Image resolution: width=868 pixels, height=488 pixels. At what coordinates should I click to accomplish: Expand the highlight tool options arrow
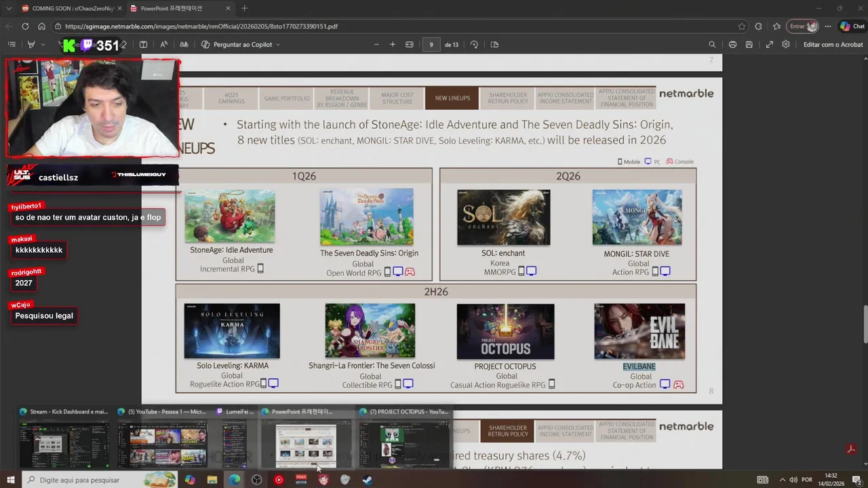pyautogui.click(x=43, y=45)
